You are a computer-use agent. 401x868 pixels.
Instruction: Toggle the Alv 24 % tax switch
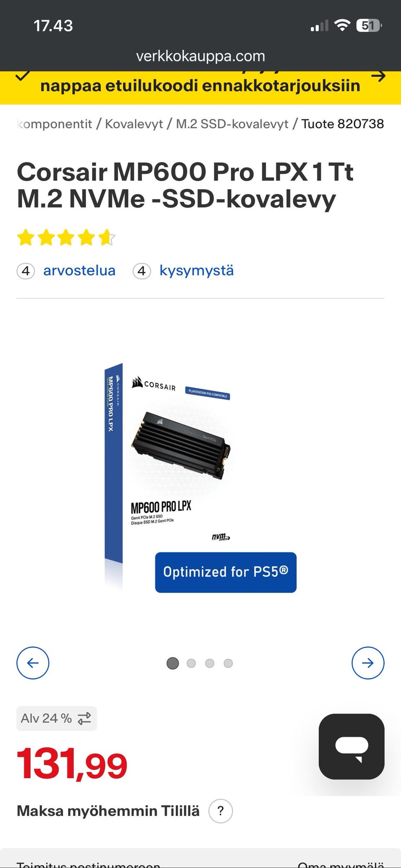56,718
